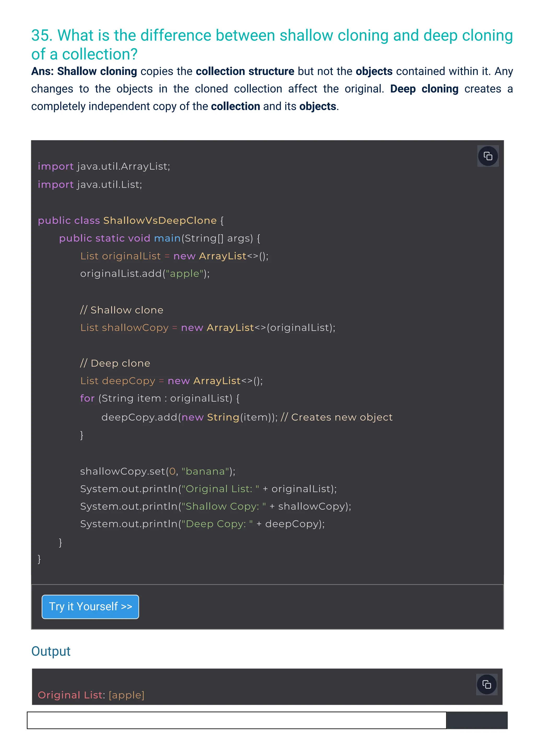
Task: Click 'Original List: [apple]' output line
Action: [91, 695]
